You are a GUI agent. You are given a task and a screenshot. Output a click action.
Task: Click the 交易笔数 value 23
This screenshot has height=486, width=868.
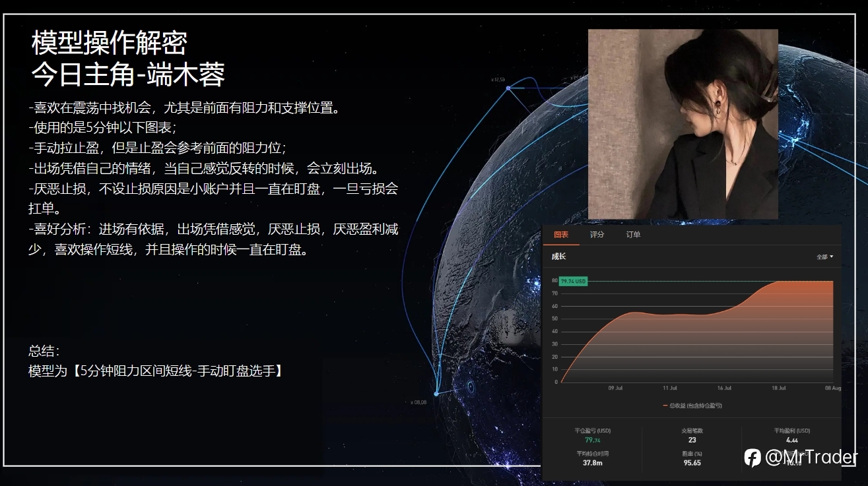pos(692,440)
